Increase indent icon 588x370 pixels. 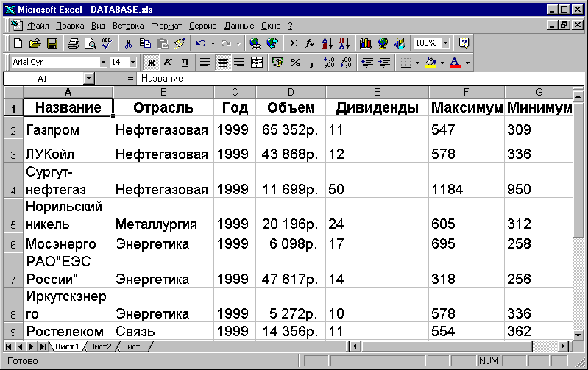pos(384,63)
